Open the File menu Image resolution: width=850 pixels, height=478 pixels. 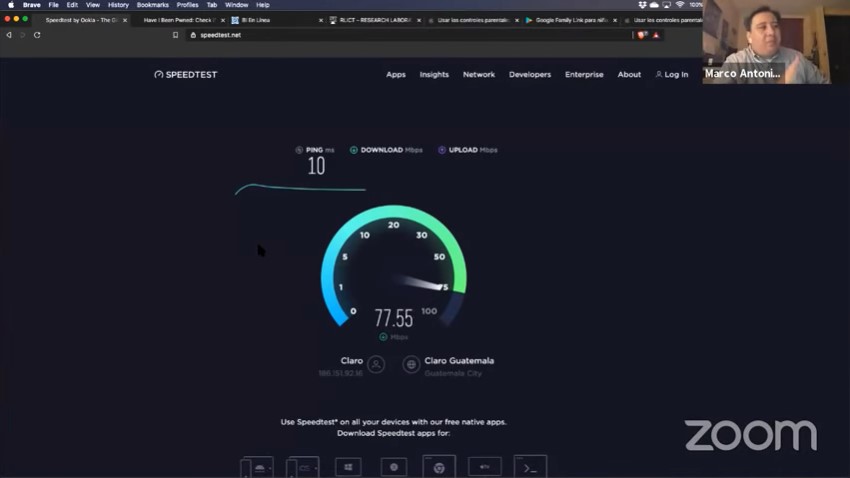53,5
